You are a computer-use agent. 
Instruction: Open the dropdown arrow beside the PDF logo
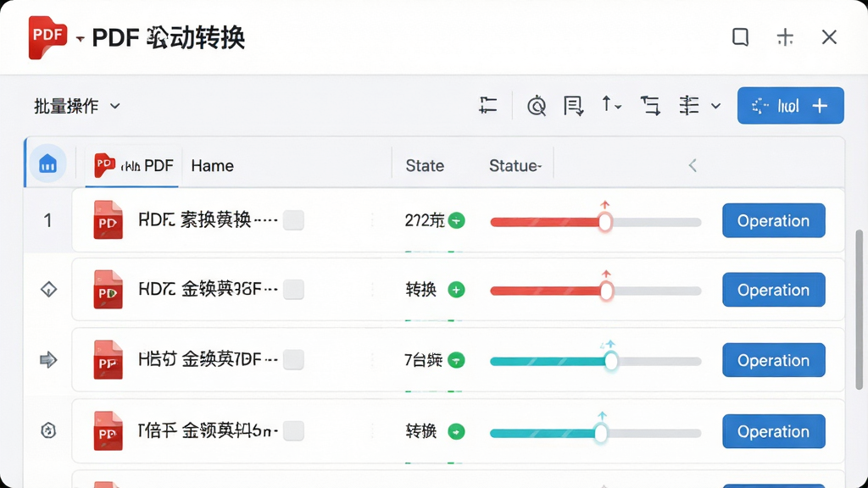pos(81,39)
